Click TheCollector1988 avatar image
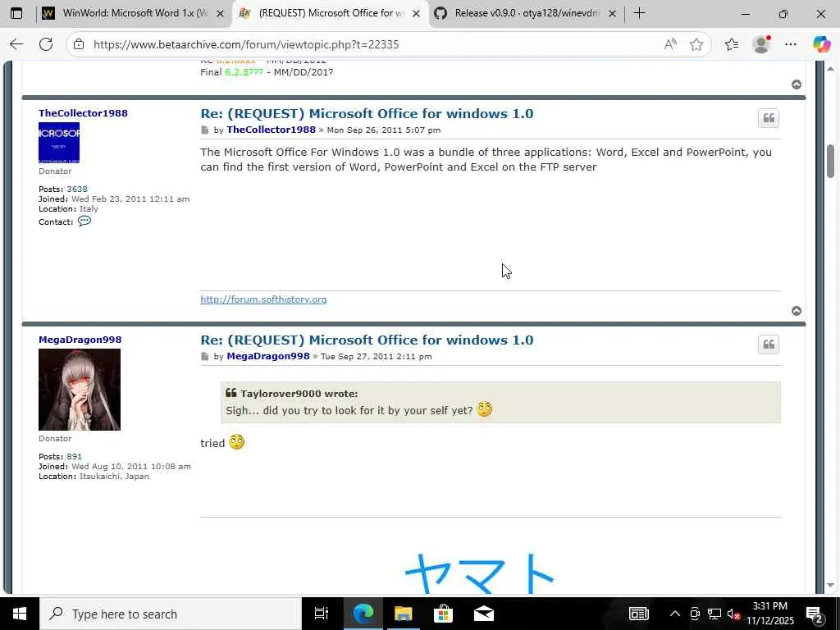This screenshot has width=840, height=630. click(x=59, y=143)
